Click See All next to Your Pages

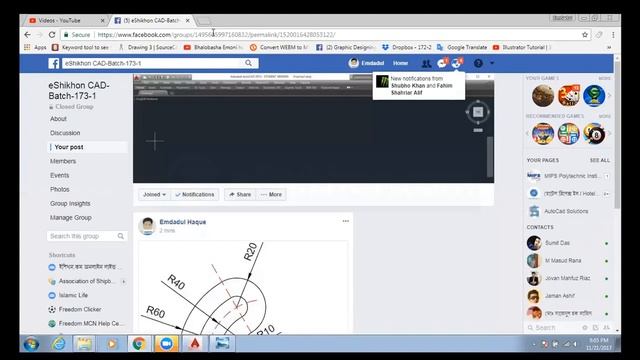[600, 160]
